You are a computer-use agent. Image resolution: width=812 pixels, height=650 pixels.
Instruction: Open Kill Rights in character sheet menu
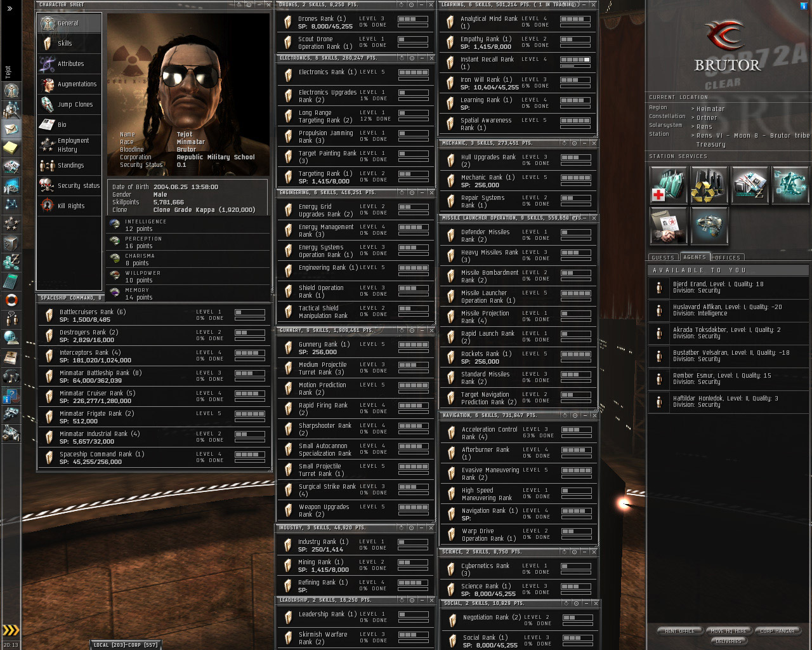coord(69,206)
